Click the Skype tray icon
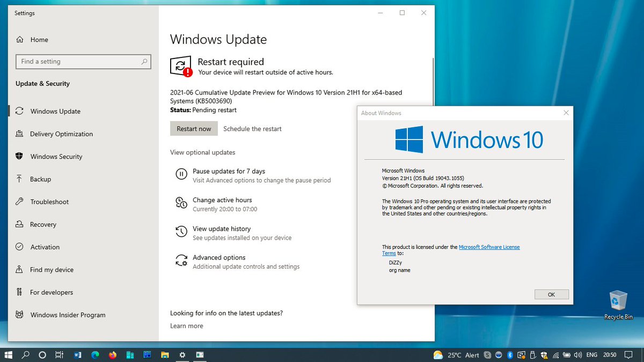This screenshot has height=362, width=644. click(487, 355)
